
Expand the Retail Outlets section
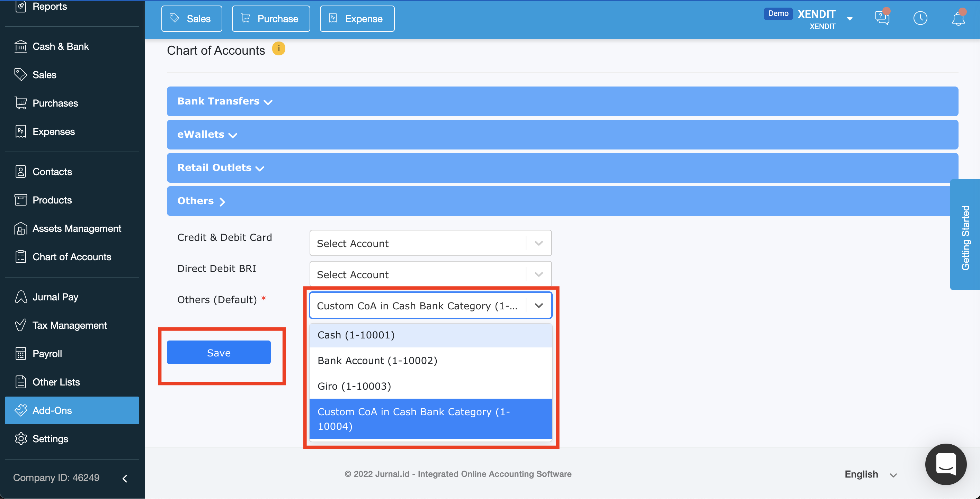point(562,167)
